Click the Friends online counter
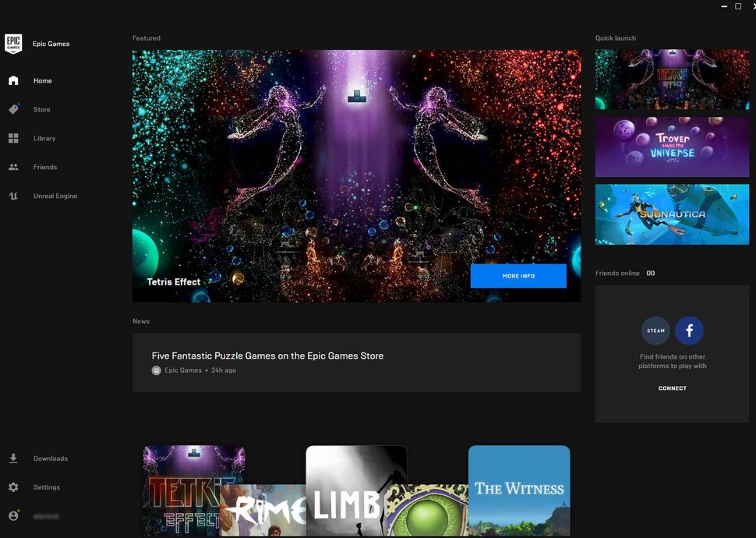 [x=650, y=273]
